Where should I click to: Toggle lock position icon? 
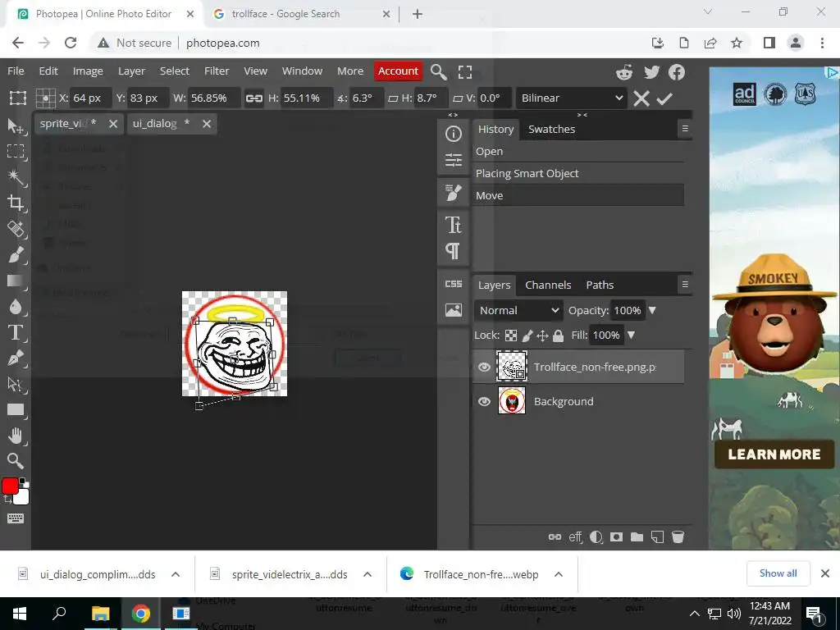543,336
